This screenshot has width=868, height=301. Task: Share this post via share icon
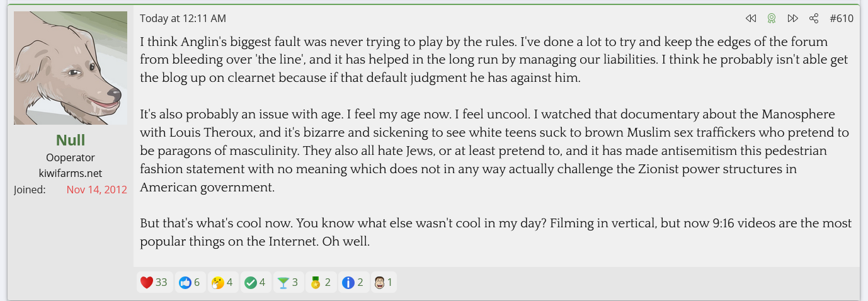(814, 19)
